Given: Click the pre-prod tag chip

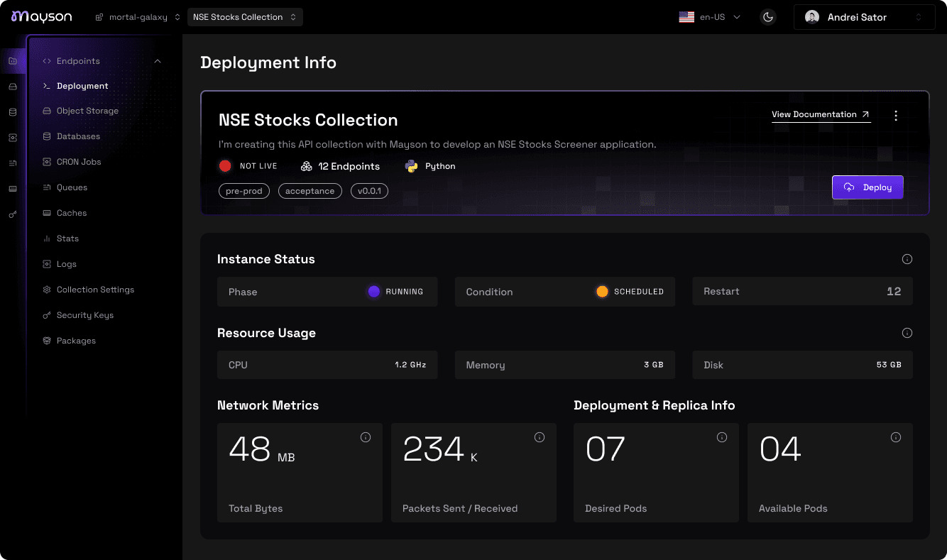Looking at the screenshot, I should [x=244, y=191].
